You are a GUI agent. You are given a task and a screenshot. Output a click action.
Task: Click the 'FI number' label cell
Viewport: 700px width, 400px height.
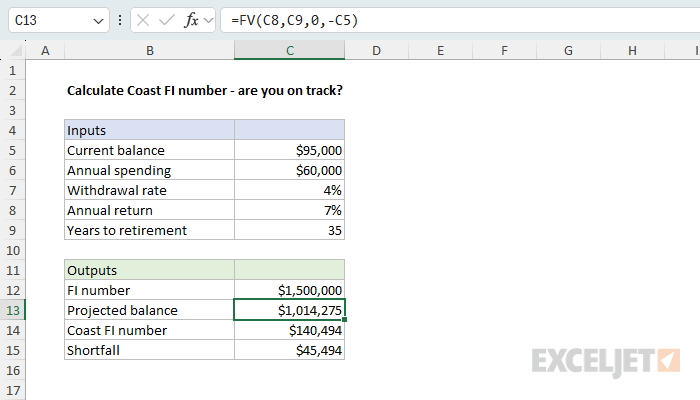pos(150,291)
